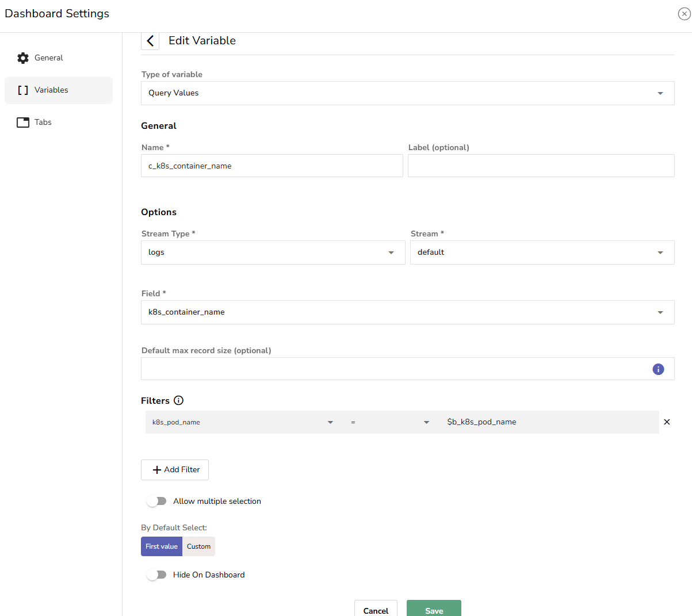Choose First value default option
Viewport: 692px width, 616px height.
pos(162,547)
